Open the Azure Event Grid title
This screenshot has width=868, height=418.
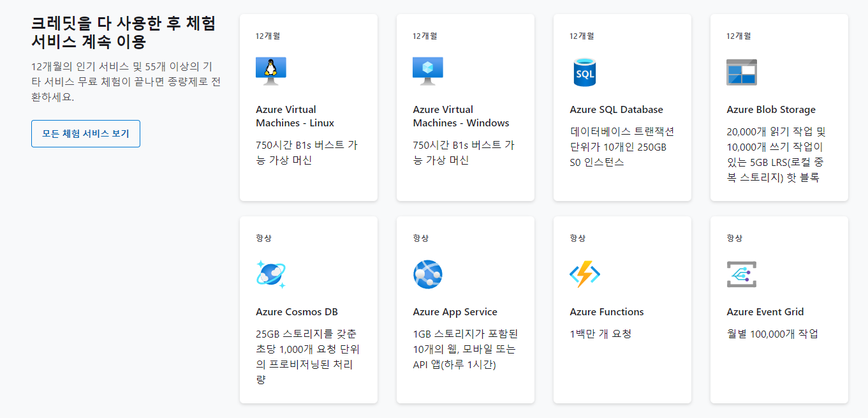(765, 312)
